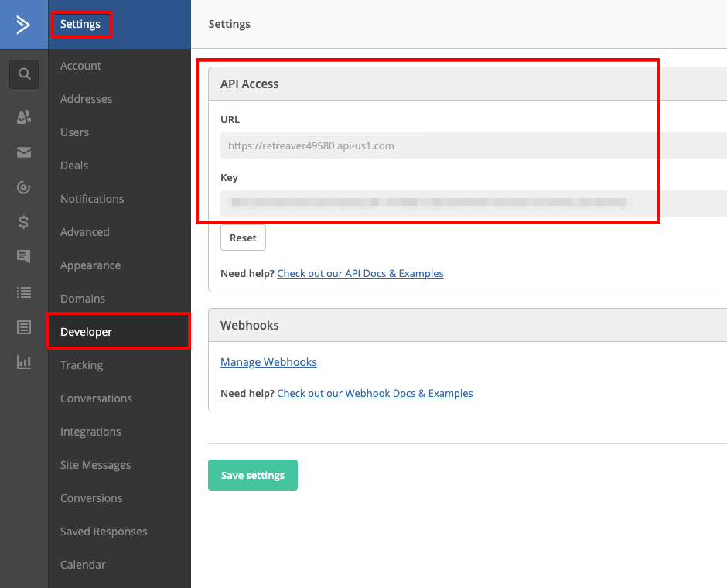The height and width of the screenshot is (588, 727).
Task: Open Lists via the bulleted list icon
Action: tap(24, 292)
